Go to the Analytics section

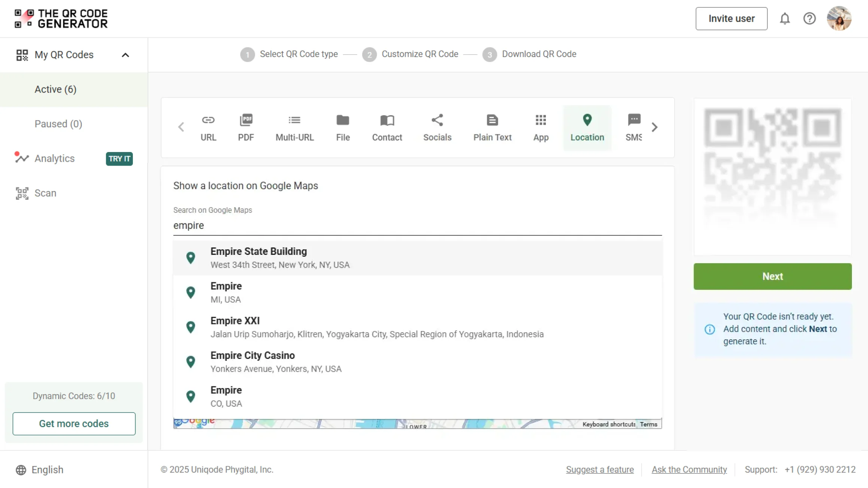coord(54,158)
